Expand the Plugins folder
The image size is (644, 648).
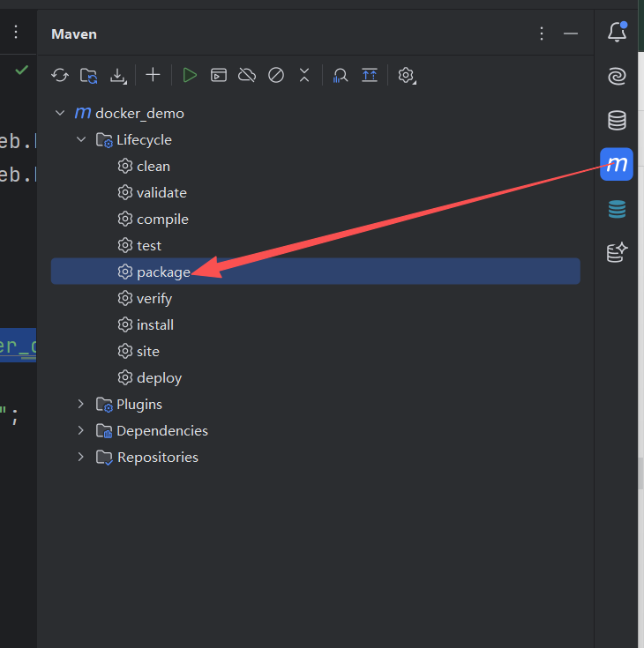(x=81, y=404)
